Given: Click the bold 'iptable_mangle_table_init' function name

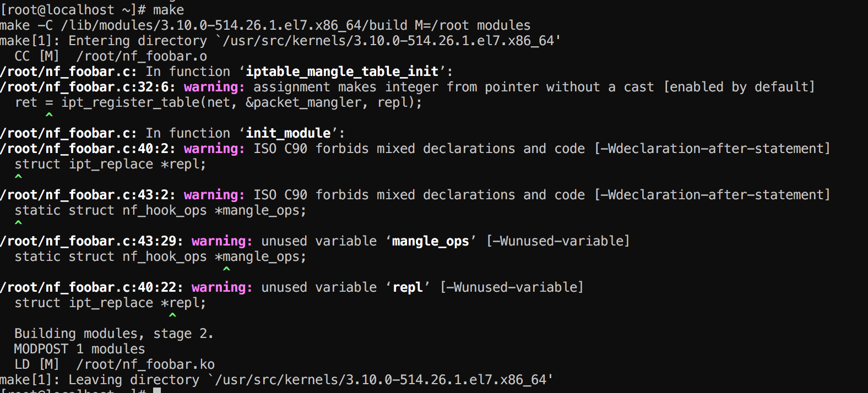Looking at the screenshot, I should 342,72.
